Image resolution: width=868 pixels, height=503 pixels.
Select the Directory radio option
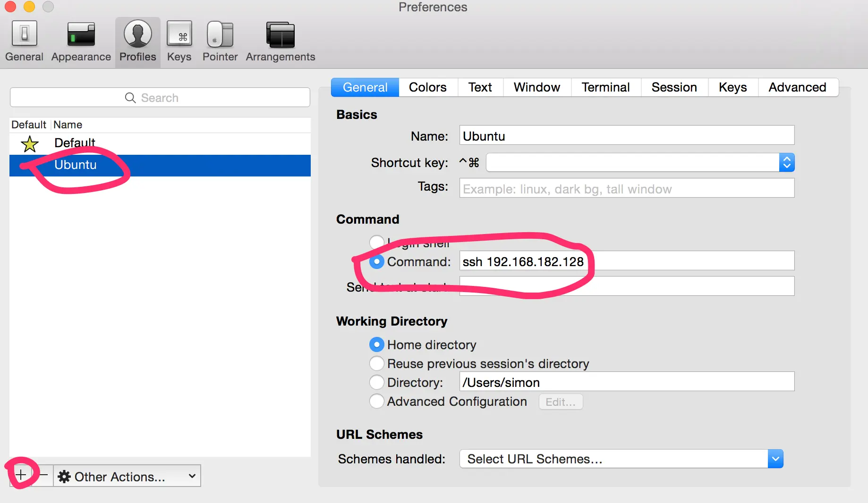(376, 382)
